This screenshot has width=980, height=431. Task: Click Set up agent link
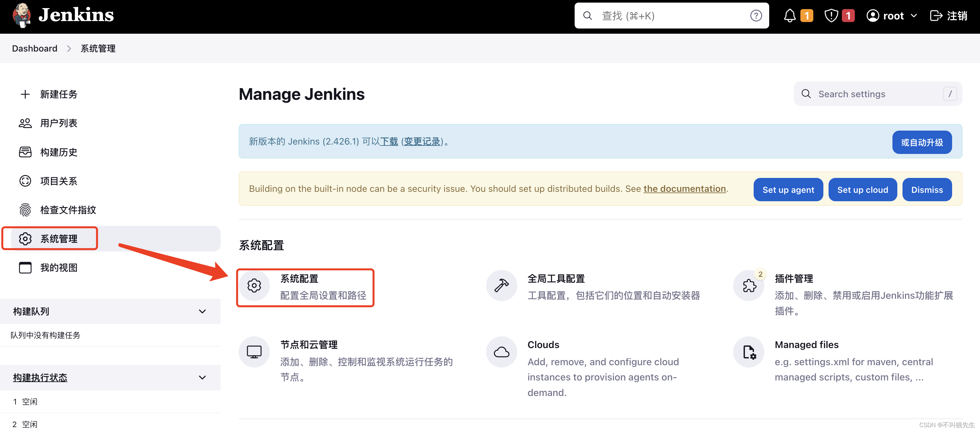tap(789, 189)
